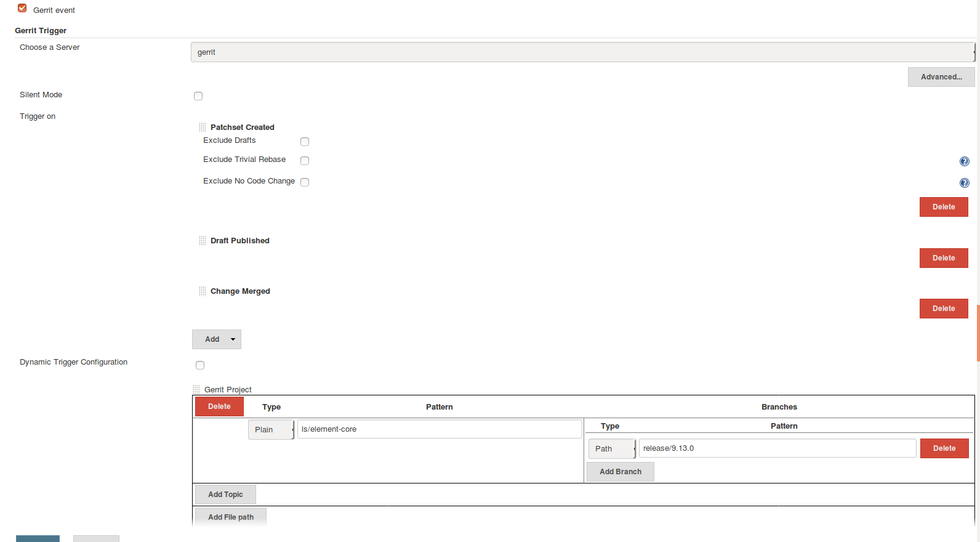Open the Choose a Server dropdown
Screen dimensions: 980x542
coord(582,52)
